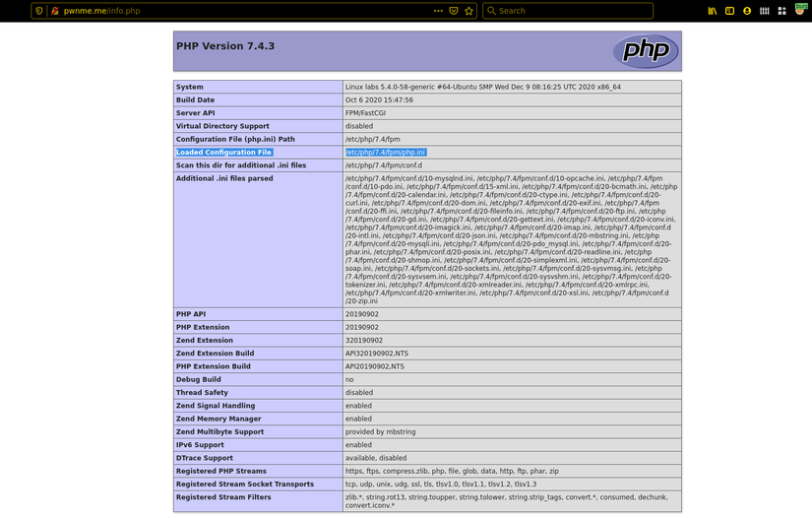Click the Linux labs 5.4.0-58-generic value

point(483,87)
